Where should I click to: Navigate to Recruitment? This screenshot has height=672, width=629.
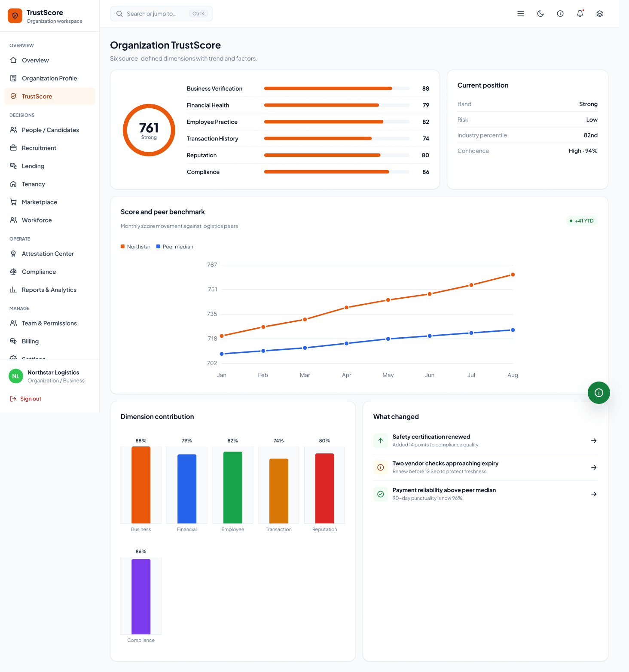tap(49, 148)
